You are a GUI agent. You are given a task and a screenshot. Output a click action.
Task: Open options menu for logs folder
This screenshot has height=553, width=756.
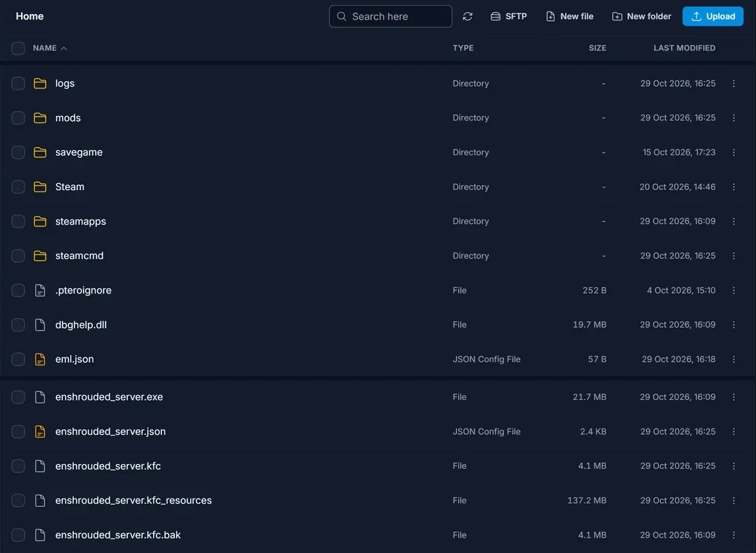(x=734, y=83)
